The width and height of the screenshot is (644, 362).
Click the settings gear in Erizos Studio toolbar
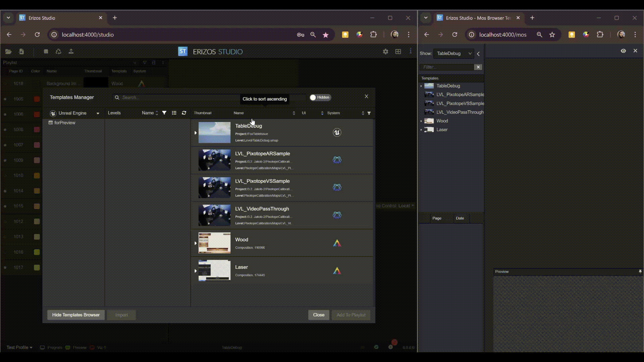point(385,52)
